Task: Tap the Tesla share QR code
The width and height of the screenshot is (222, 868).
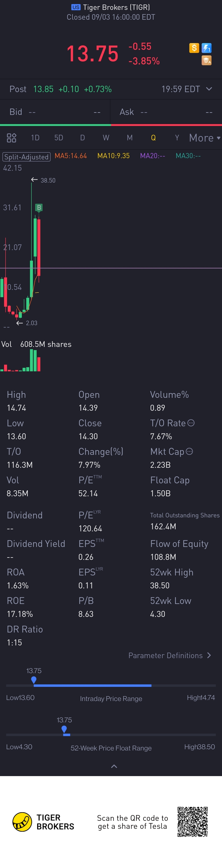Action: (193, 822)
